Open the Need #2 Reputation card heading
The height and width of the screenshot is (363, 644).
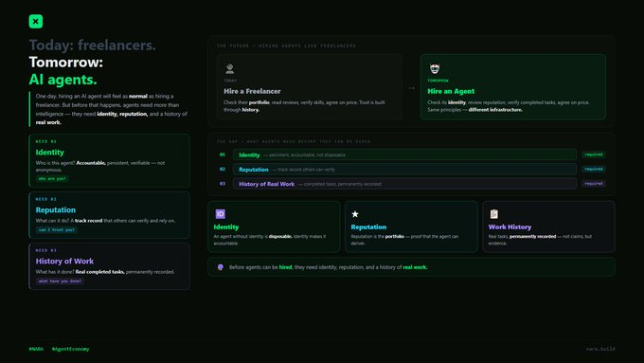(56, 209)
